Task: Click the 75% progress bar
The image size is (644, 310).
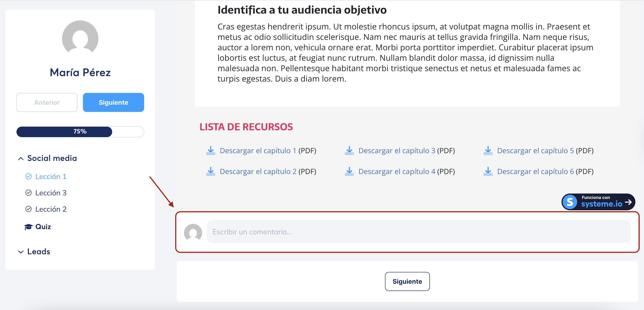Action: (x=80, y=132)
